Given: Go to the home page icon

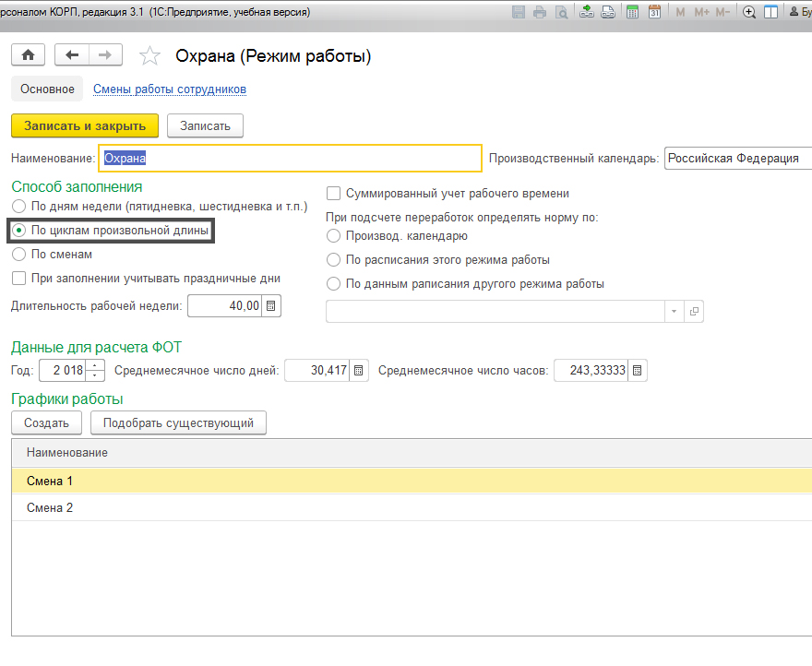Looking at the screenshot, I should coord(28,54).
